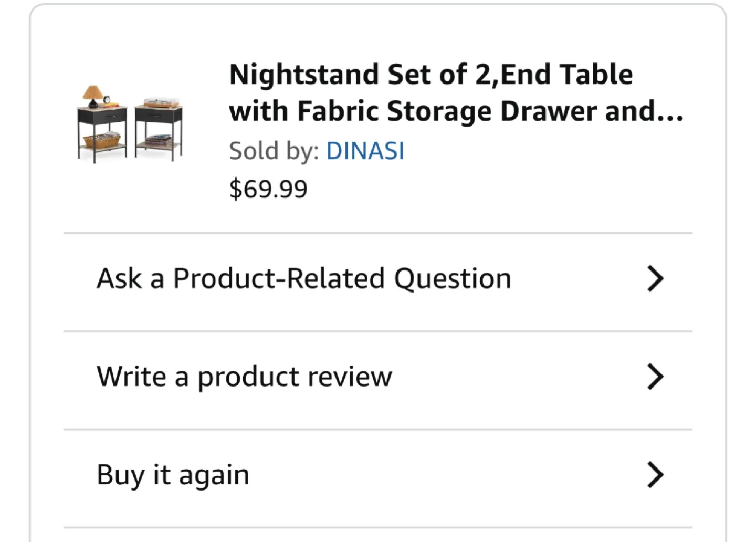Select Write a product review
The width and height of the screenshot is (756, 542).
(x=244, y=376)
